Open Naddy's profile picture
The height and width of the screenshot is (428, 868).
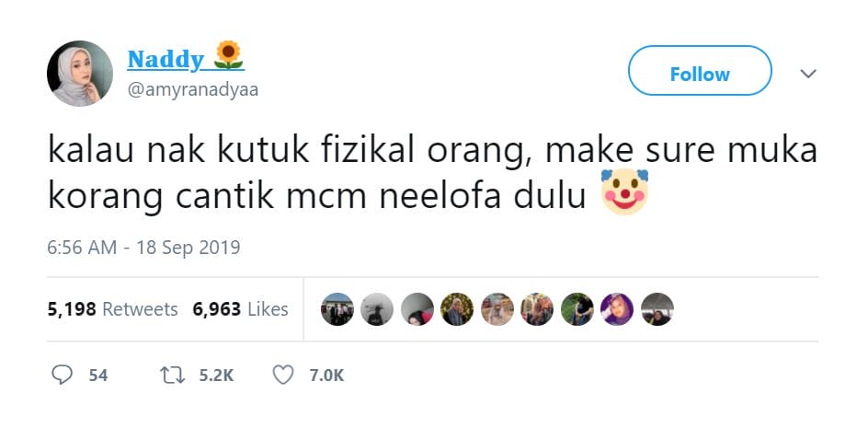coord(80,74)
